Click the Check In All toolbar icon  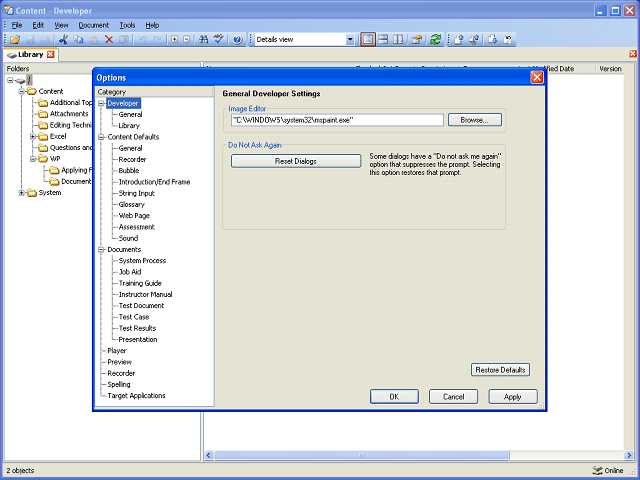coord(474,40)
